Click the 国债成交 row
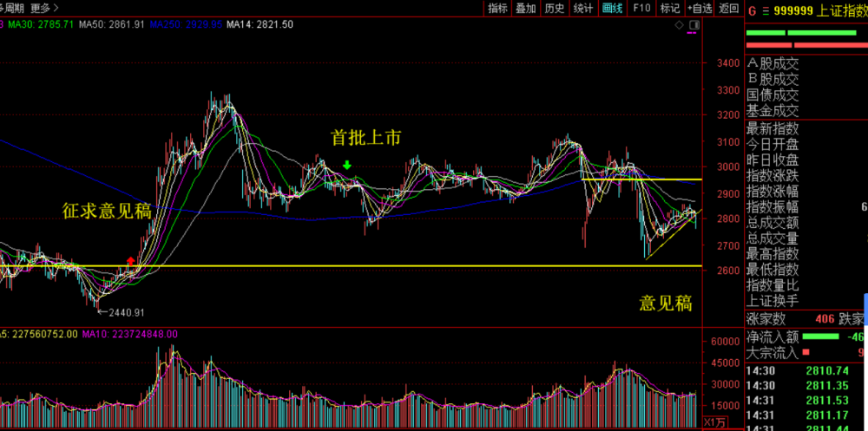The image size is (868, 431). point(773,95)
